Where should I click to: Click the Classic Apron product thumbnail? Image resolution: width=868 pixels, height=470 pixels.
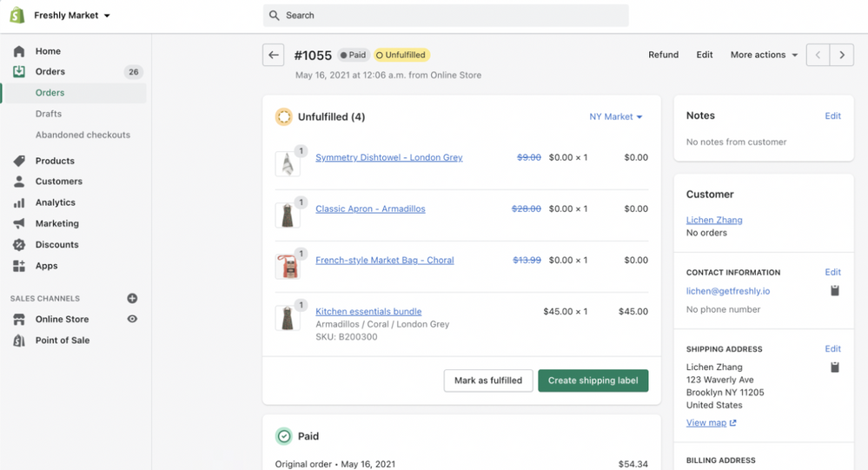click(288, 215)
